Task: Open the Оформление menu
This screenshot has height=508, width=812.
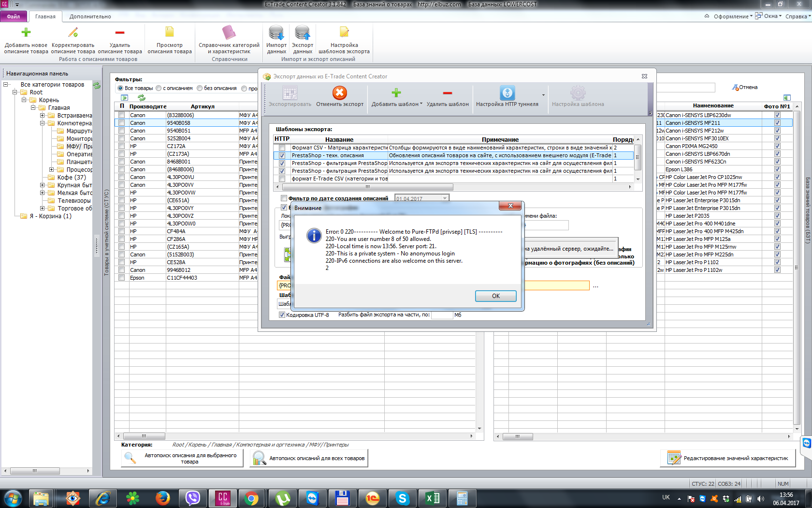Action: coord(732,16)
